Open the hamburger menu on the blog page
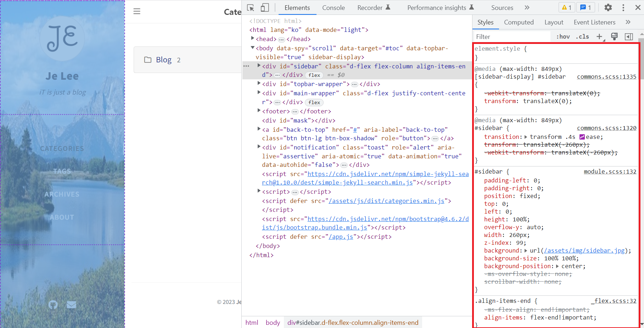Viewport: 644px width, 328px height. [x=137, y=11]
